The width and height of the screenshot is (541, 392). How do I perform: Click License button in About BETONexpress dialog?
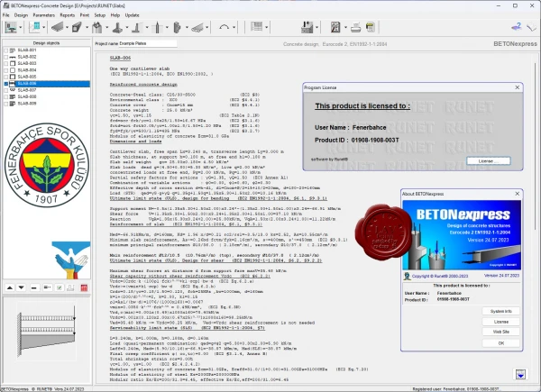(501, 322)
